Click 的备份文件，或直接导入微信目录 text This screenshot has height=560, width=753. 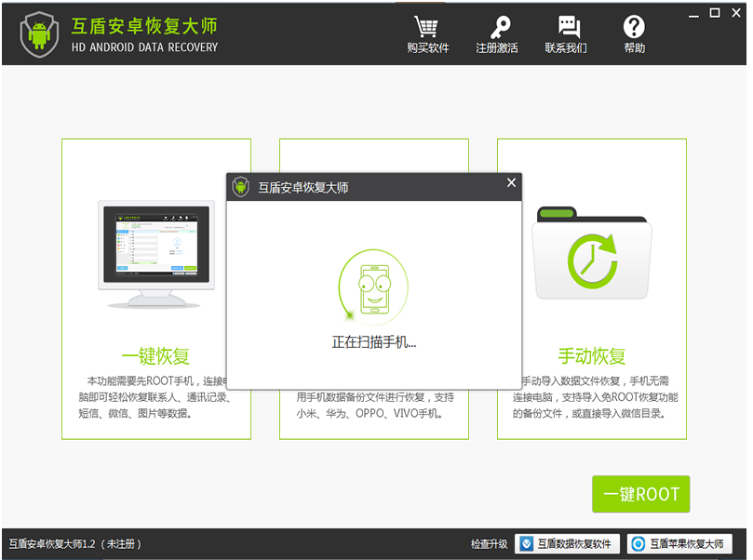[x=589, y=413]
